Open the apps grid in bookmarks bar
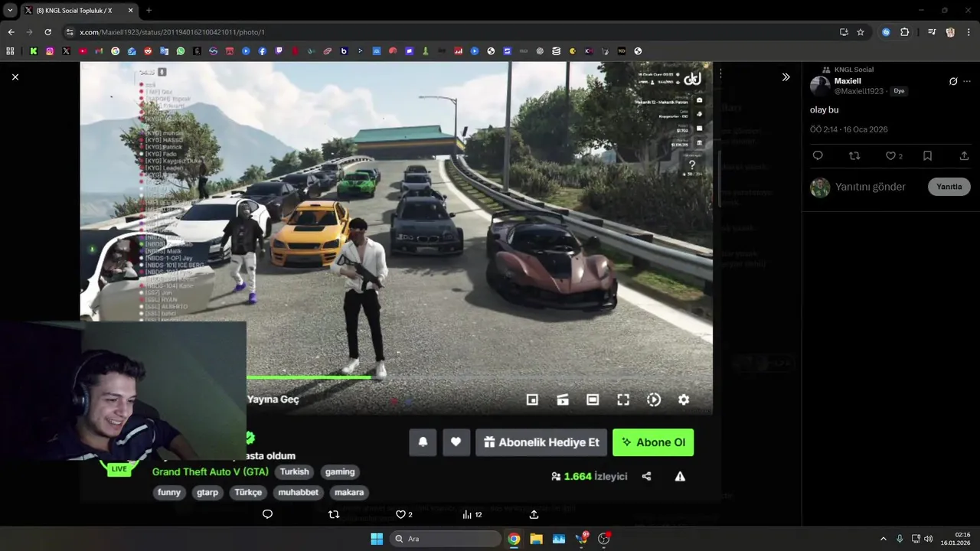 pyautogui.click(x=10, y=51)
